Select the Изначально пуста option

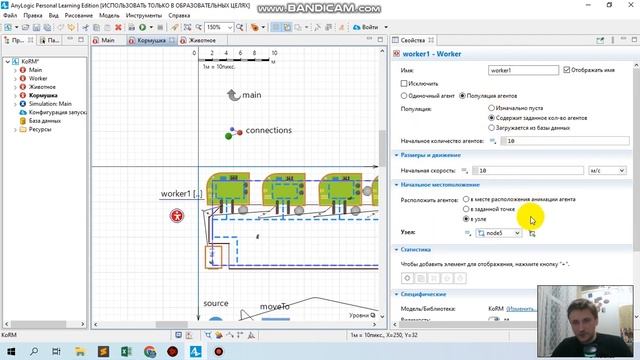click(x=491, y=108)
